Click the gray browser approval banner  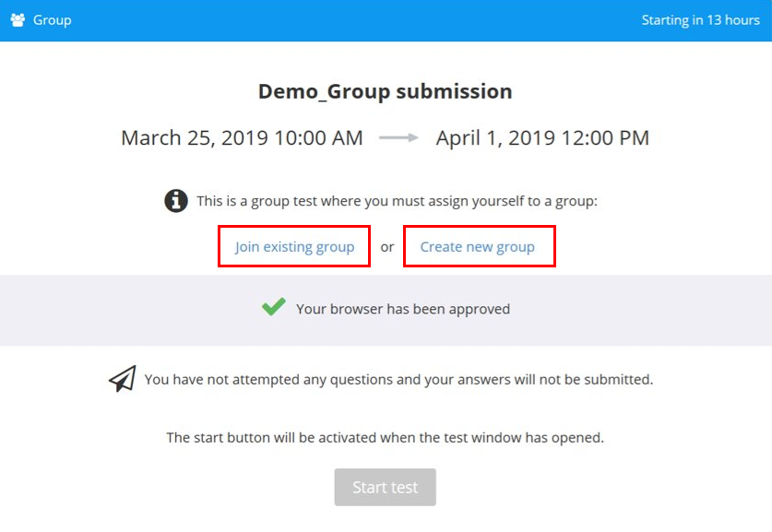(386, 311)
